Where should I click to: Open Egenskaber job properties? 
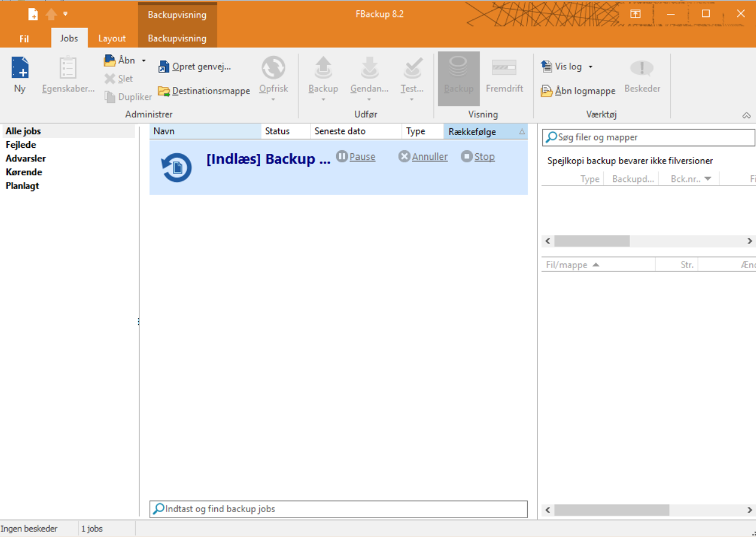click(68, 75)
